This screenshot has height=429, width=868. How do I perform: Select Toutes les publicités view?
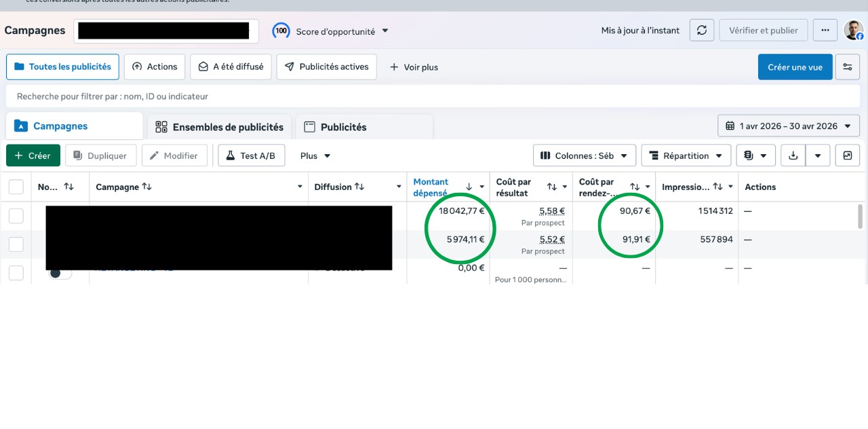62,67
